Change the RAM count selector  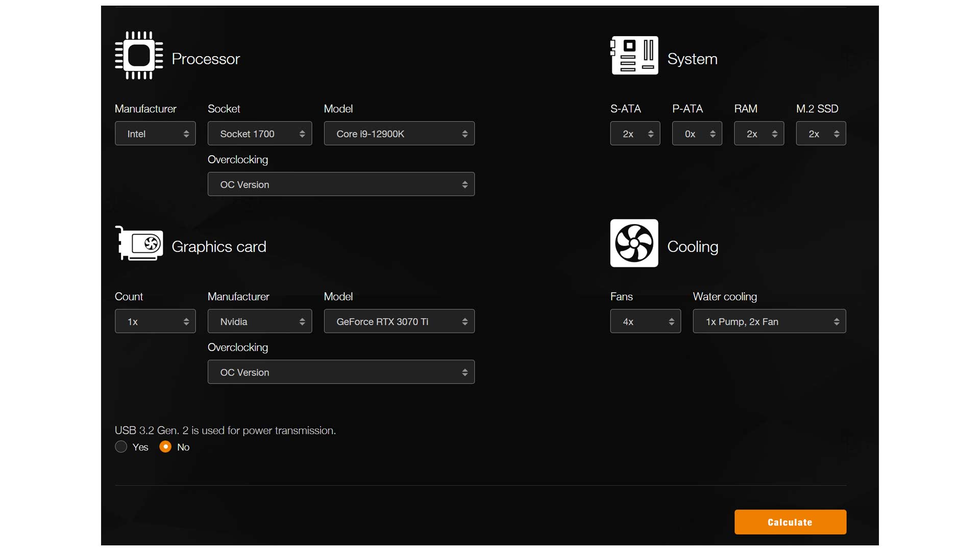point(759,134)
